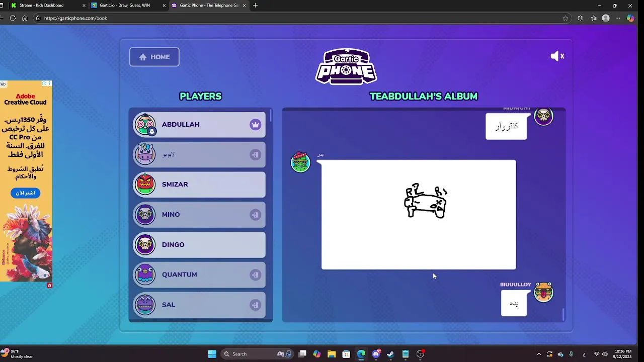The width and height of the screenshot is (644, 362).
Task: Close the Kick Dashboard tab
Action: [x=84, y=6]
